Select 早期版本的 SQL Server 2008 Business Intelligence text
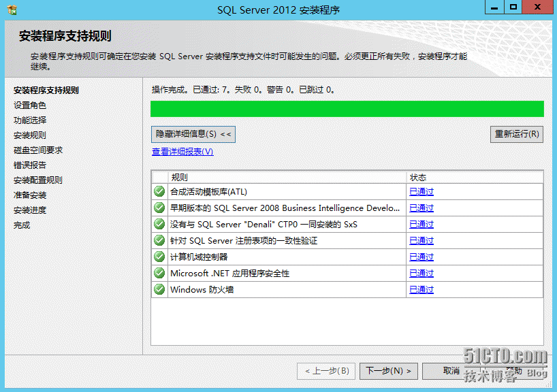 (x=285, y=208)
